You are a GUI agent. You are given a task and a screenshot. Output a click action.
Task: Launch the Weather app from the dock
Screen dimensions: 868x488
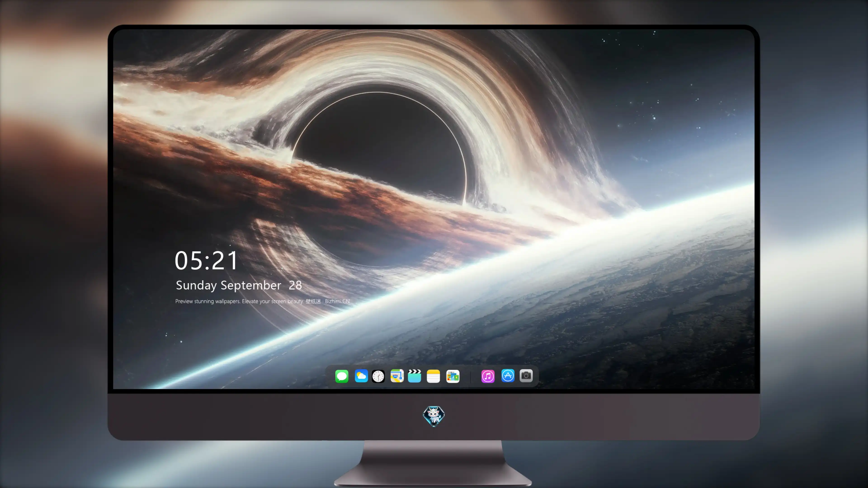[x=361, y=376]
